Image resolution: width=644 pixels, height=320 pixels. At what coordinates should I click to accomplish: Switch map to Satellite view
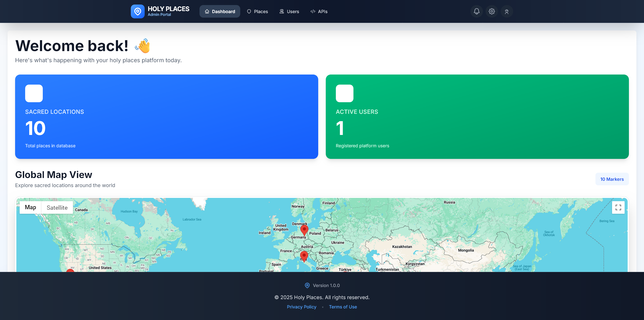(x=57, y=207)
